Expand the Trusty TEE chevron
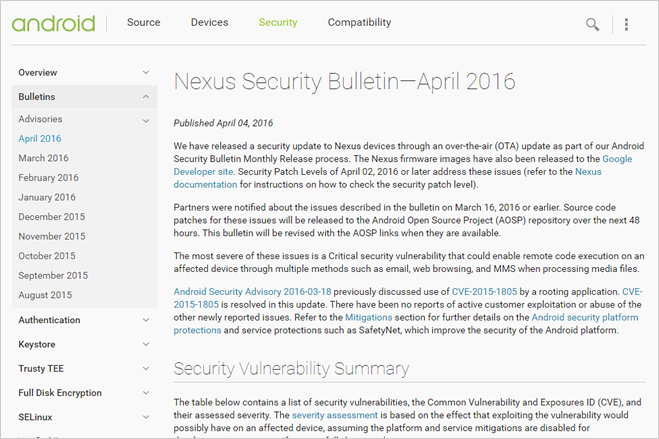Screen dimensions: 659x439 pos(146,369)
